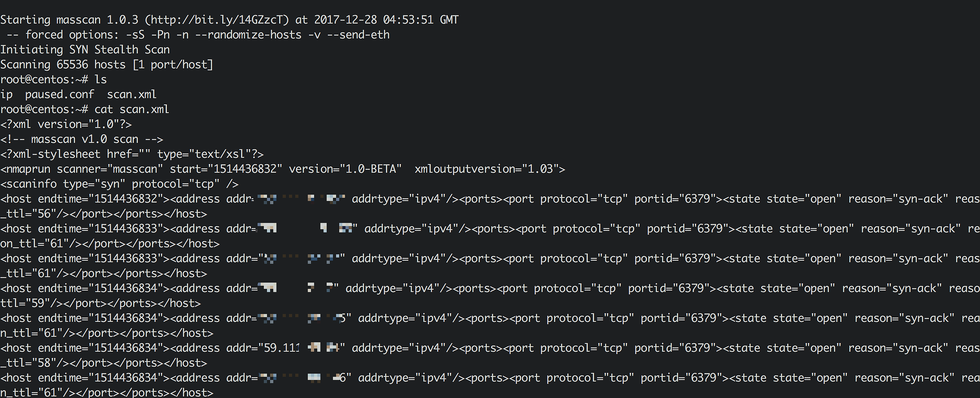Click the xmloutputversion "1.03" value
This screenshot has width=980, height=398.
pyautogui.click(x=540, y=169)
